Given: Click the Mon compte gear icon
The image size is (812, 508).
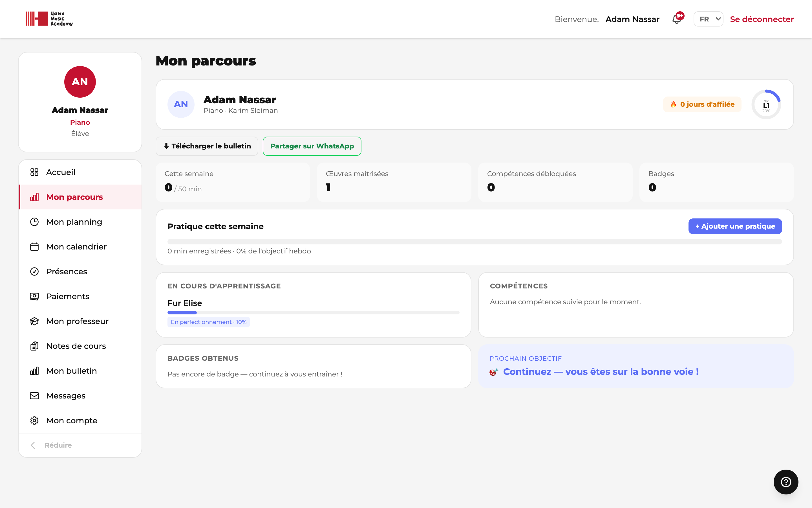Looking at the screenshot, I should (x=34, y=421).
